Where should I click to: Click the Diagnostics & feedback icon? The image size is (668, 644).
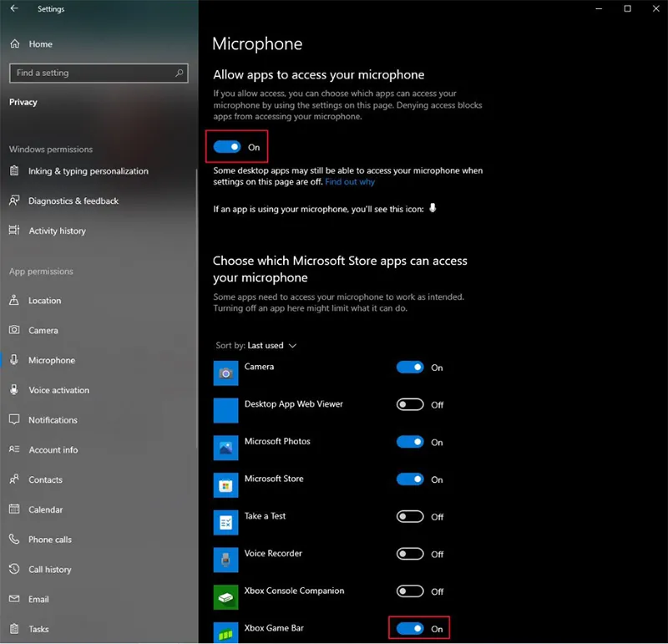(x=14, y=200)
